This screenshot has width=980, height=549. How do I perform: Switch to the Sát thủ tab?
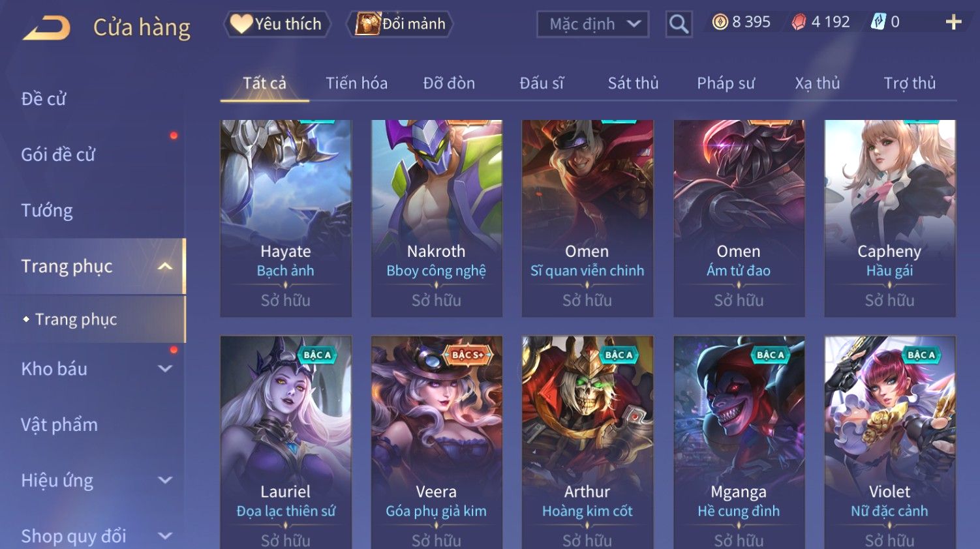pyautogui.click(x=633, y=83)
